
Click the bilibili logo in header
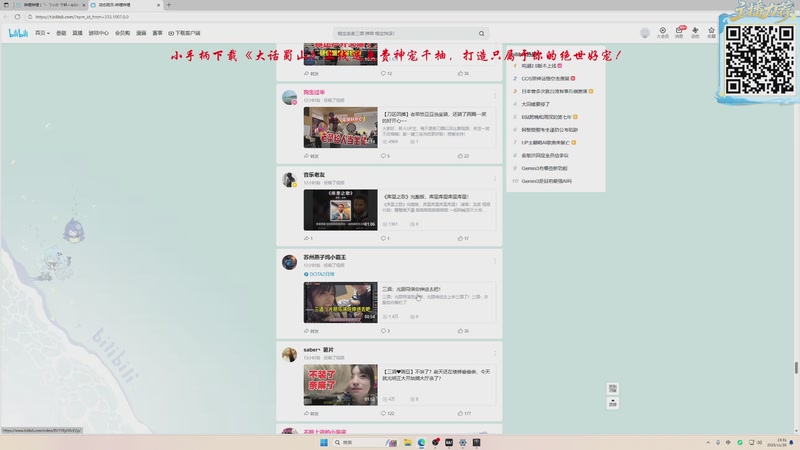pyautogui.click(x=18, y=33)
